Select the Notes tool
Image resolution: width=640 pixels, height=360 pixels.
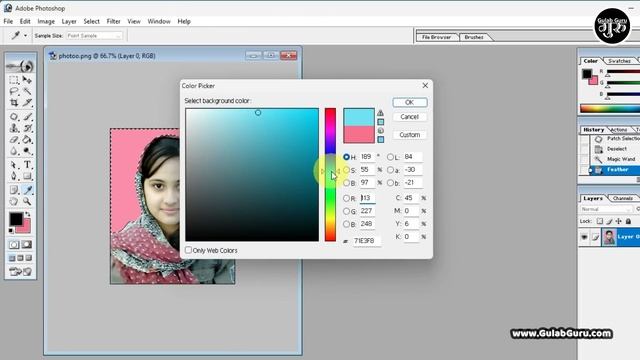(14, 190)
